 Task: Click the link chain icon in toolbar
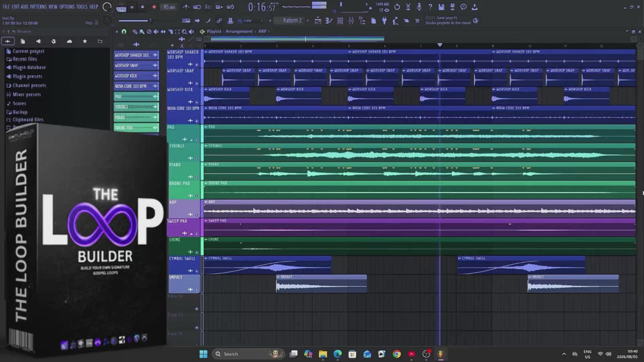point(219,21)
